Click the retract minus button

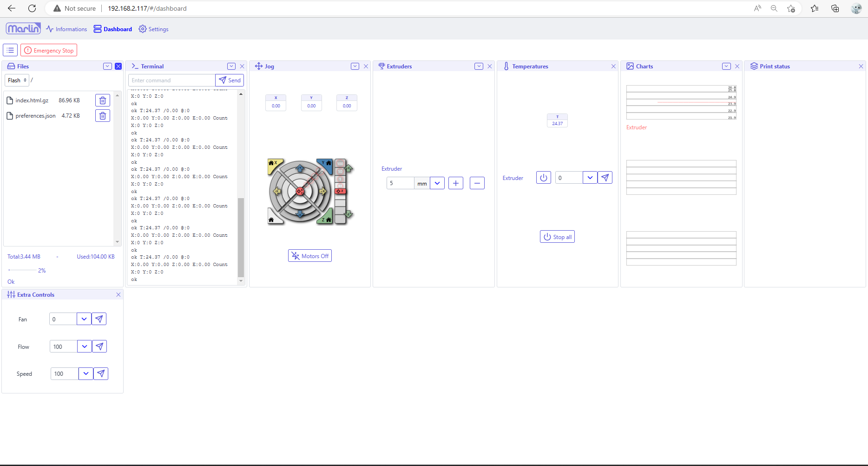click(477, 183)
